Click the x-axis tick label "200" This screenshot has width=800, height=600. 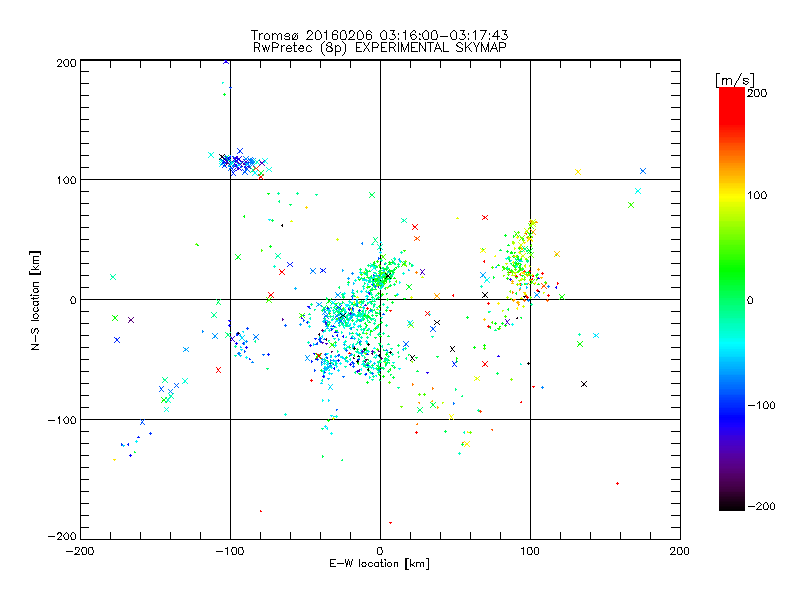pos(680,551)
